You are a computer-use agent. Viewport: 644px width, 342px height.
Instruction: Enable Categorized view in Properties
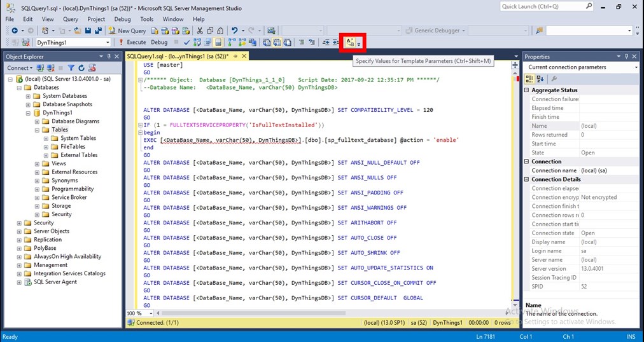click(529, 79)
